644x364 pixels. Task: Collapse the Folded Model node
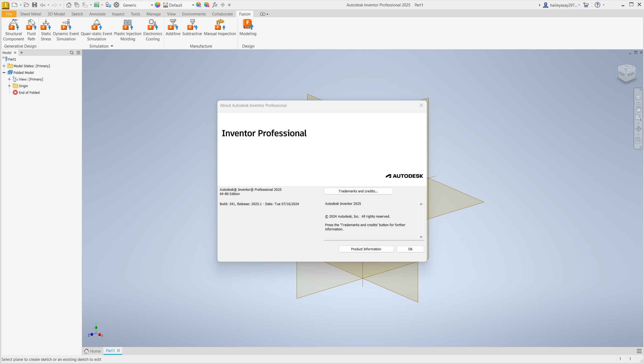coord(4,73)
